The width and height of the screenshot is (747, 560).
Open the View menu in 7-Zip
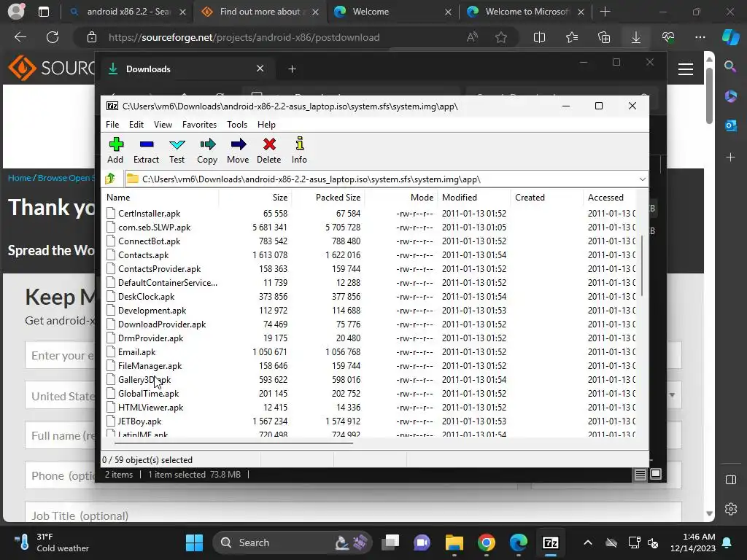(163, 124)
